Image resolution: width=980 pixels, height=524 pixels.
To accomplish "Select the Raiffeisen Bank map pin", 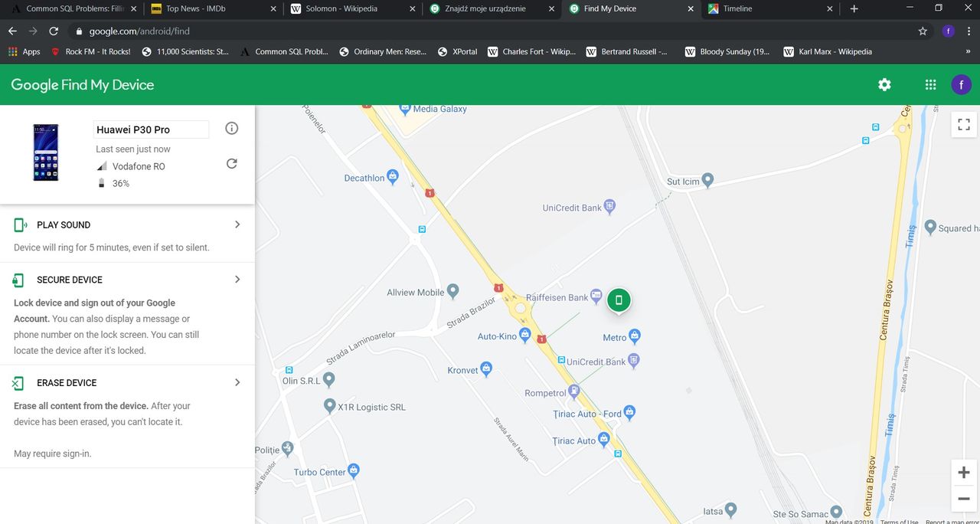I will [x=596, y=297].
